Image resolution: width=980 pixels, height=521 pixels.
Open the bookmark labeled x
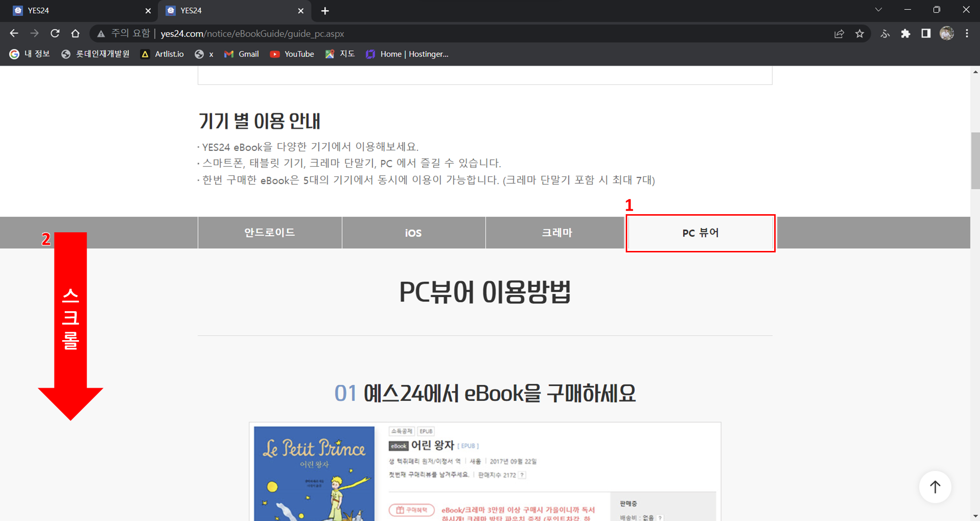204,54
